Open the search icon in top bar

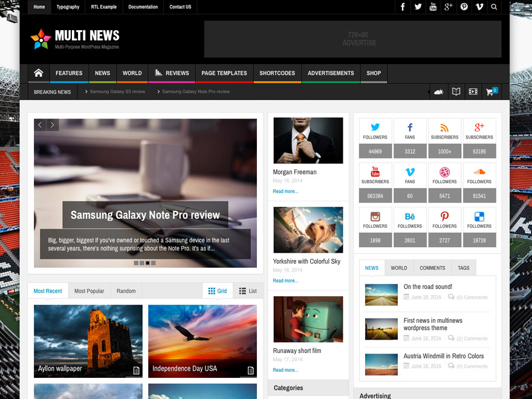(x=494, y=7)
